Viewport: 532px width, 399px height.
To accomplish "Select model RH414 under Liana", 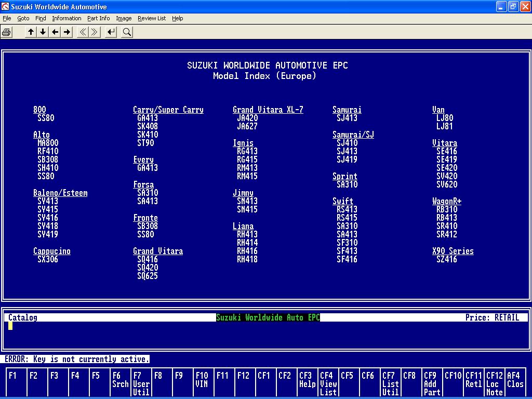I will click(x=247, y=243).
